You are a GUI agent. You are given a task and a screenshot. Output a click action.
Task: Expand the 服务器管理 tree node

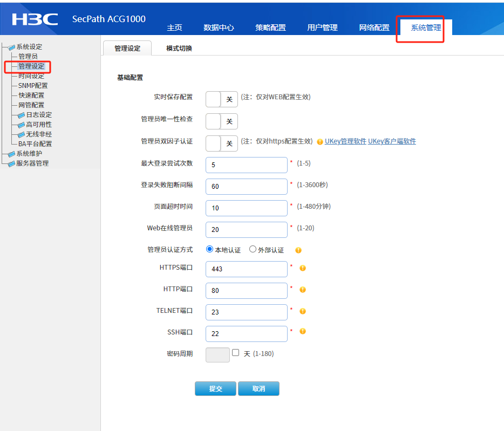point(11,163)
